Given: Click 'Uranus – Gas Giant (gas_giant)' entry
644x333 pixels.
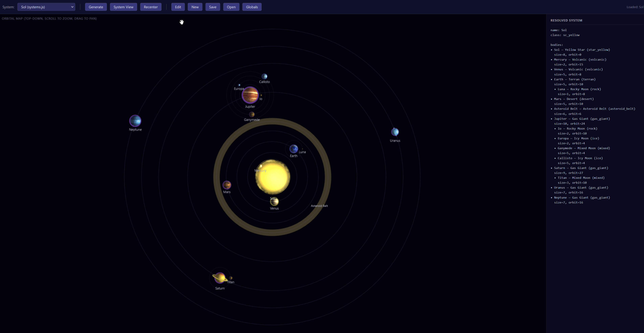Looking at the screenshot, I should pyautogui.click(x=581, y=188).
